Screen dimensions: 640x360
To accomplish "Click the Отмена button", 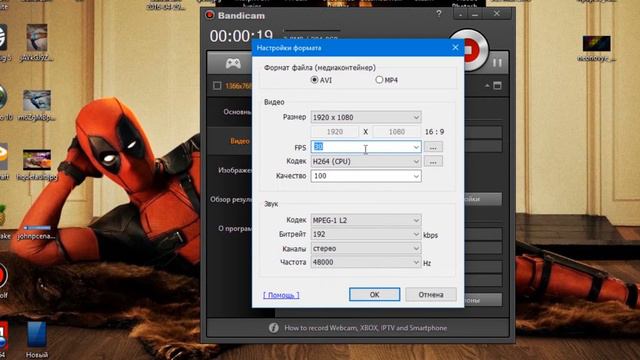I will click(x=431, y=294).
